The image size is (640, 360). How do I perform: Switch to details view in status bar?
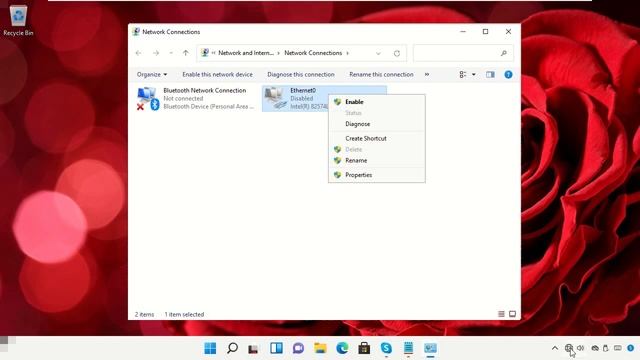[501, 314]
